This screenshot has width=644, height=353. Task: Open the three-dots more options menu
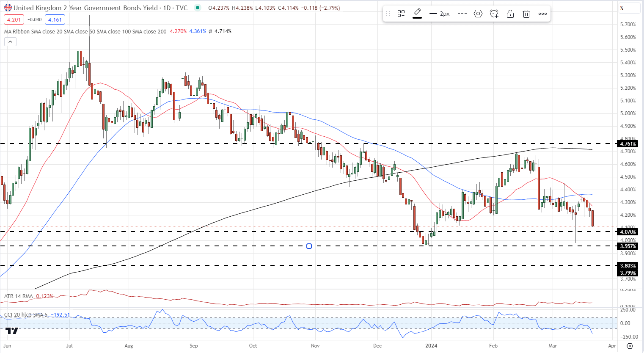coord(542,14)
